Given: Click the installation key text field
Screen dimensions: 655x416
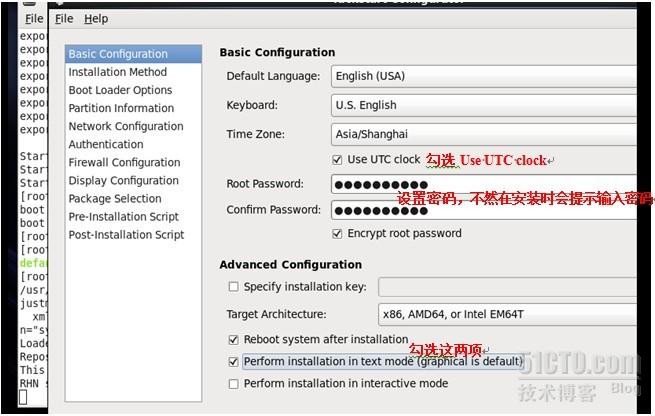Looking at the screenshot, I should tap(507, 287).
